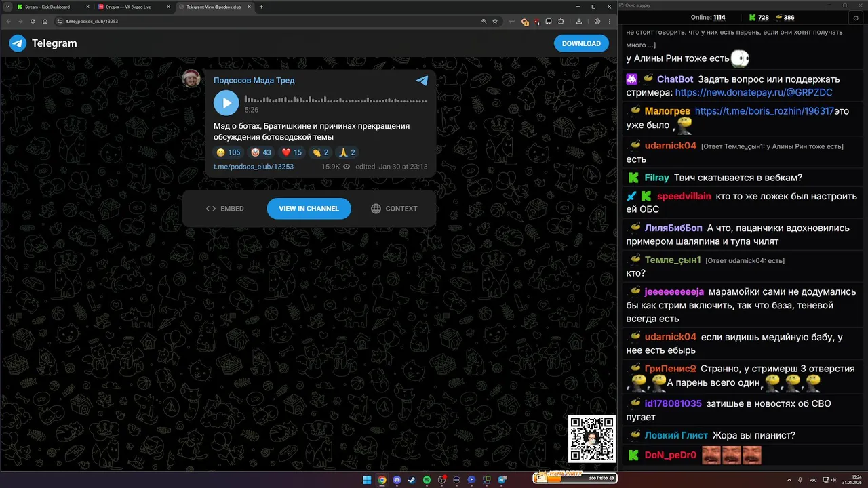Screen dimensions: 868x488
Task: Expand hidden system tray icons chevron
Action: (790, 480)
